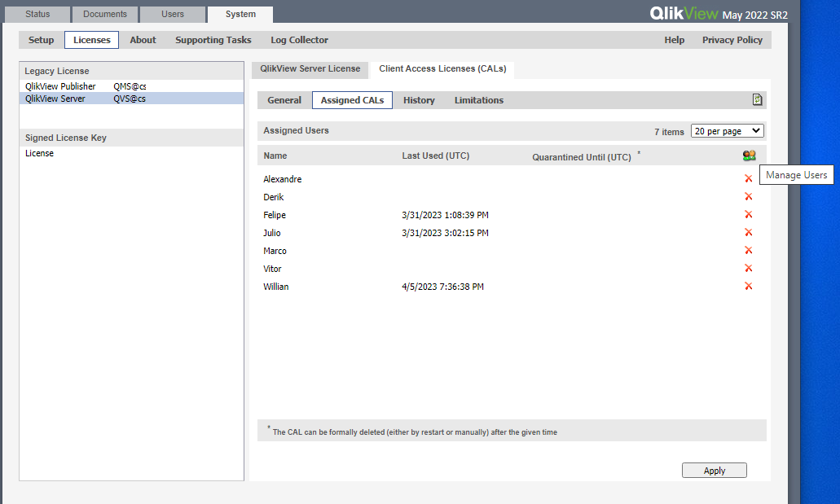Open the Privacy Policy link
Screen dimensions: 840x504
(732, 40)
